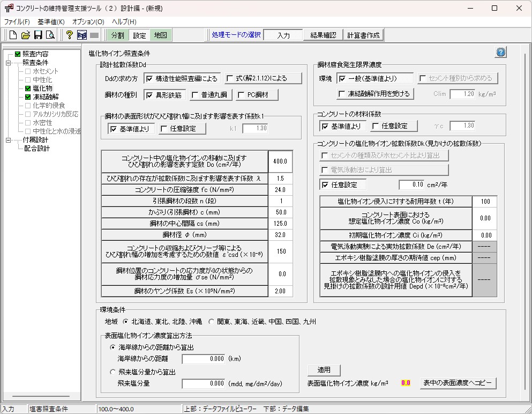This screenshot has width=532, height=414.
Task: Select region 関東、東海、近畿、中国、四国、九州
Action: pos(263,322)
